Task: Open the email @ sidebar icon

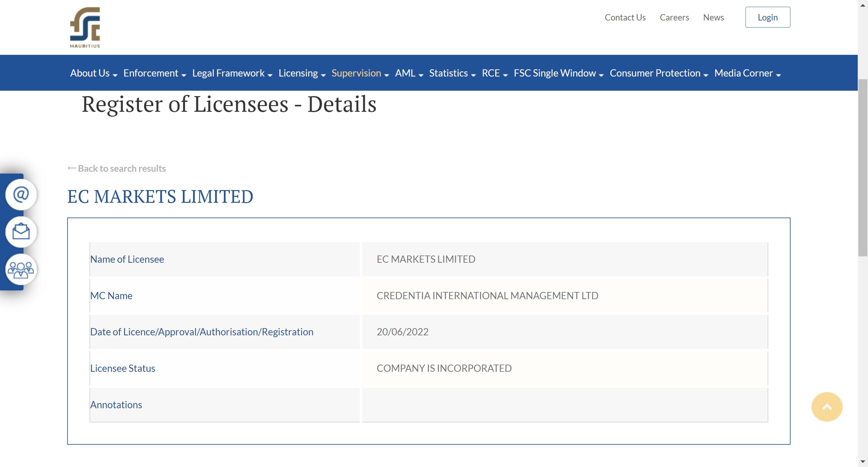Action: click(21, 195)
